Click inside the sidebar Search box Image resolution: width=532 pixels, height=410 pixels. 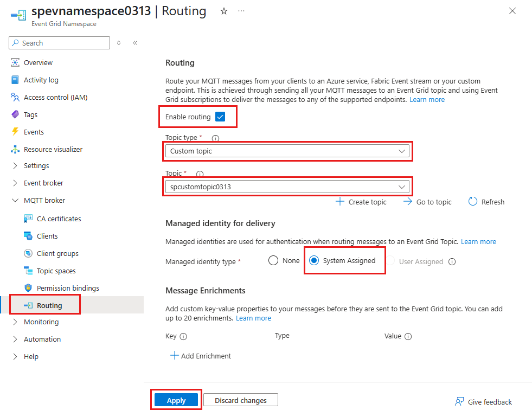click(60, 42)
